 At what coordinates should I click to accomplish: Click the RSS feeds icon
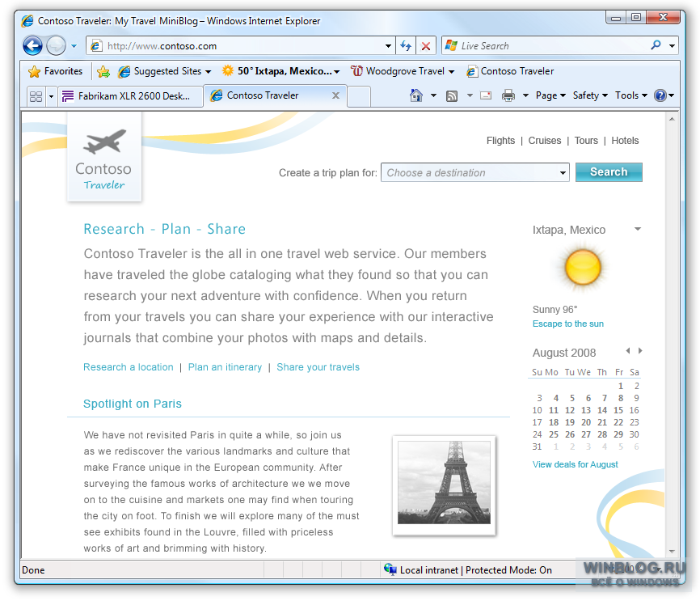(453, 95)
